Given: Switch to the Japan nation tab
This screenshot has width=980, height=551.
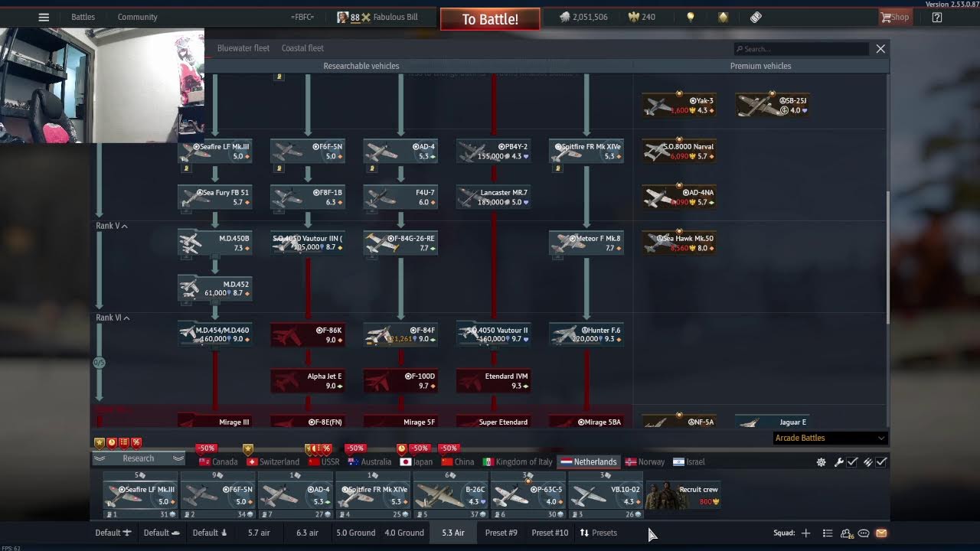Looking at the screenshot, I should (416, 462).
